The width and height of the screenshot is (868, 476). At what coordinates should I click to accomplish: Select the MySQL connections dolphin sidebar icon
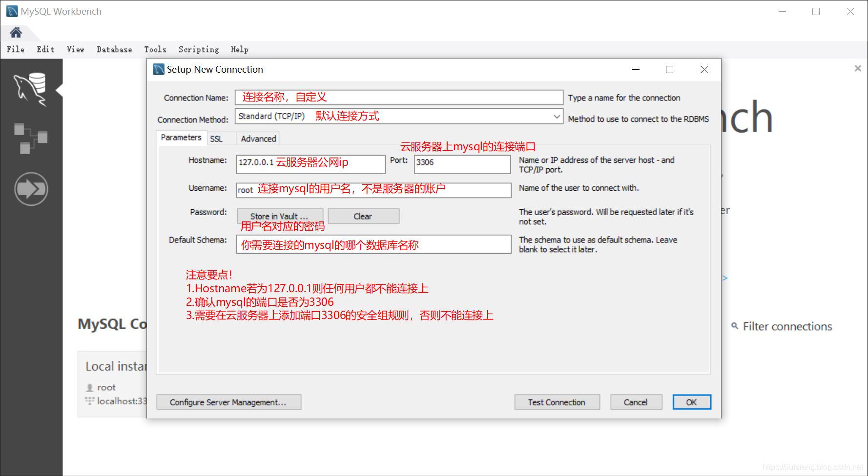[31, 89]
